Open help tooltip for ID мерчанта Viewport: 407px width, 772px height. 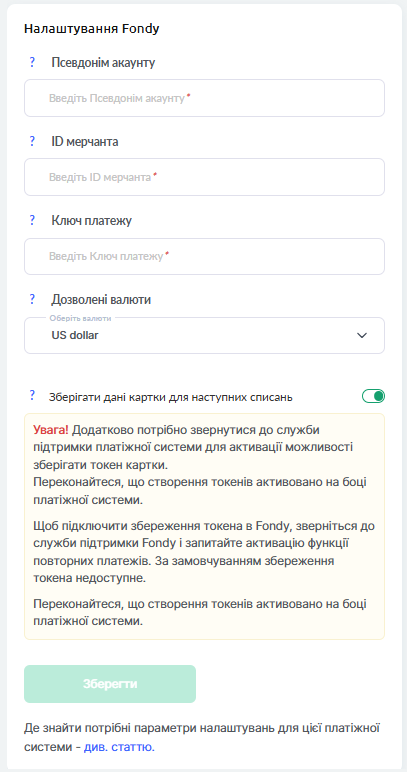32,142
